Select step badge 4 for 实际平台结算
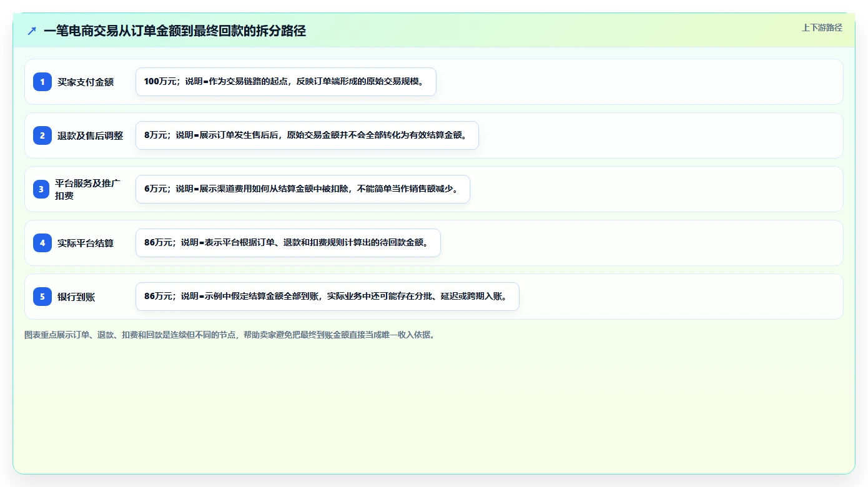868x487 pixels. click(42, 243)
